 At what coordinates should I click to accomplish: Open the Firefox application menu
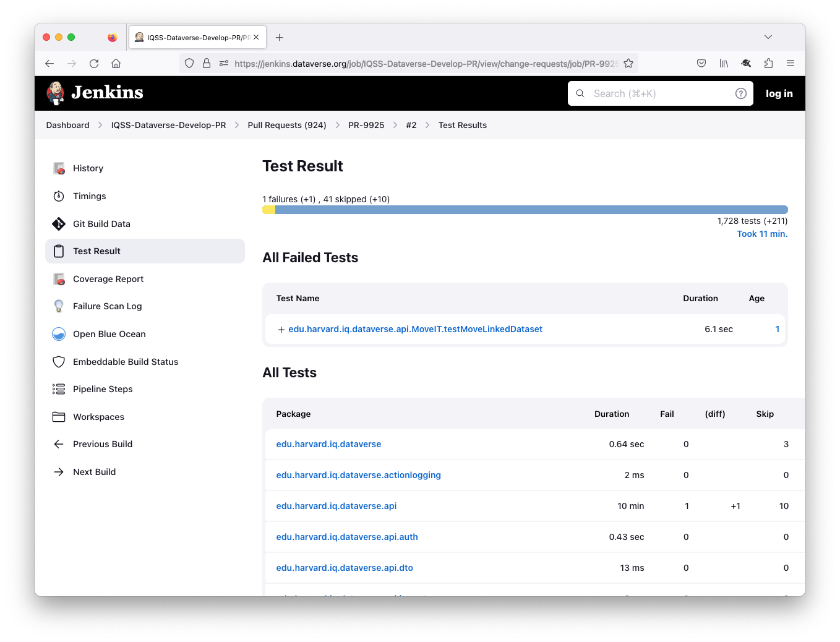coord(790,63)
